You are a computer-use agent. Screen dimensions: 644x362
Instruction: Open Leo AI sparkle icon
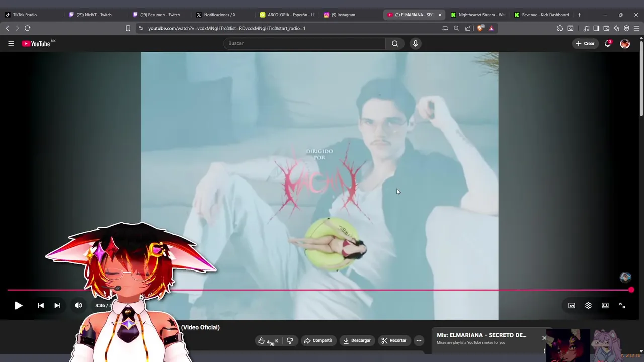[x=616, y=28]
